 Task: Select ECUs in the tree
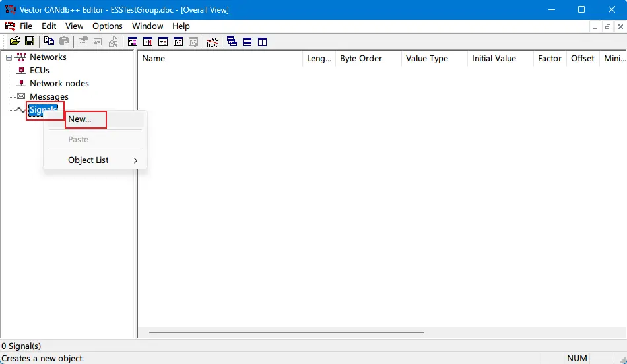click(x=40, y=70)
